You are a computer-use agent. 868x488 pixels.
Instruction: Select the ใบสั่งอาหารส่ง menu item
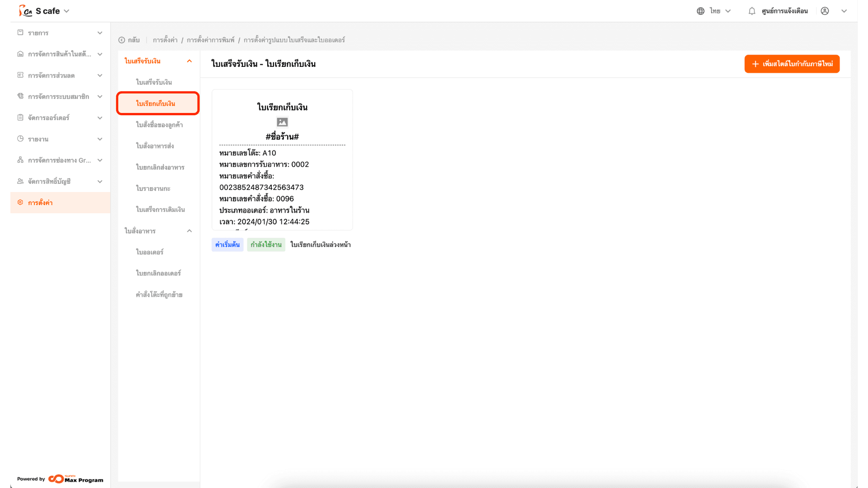[x=155, y=146]
